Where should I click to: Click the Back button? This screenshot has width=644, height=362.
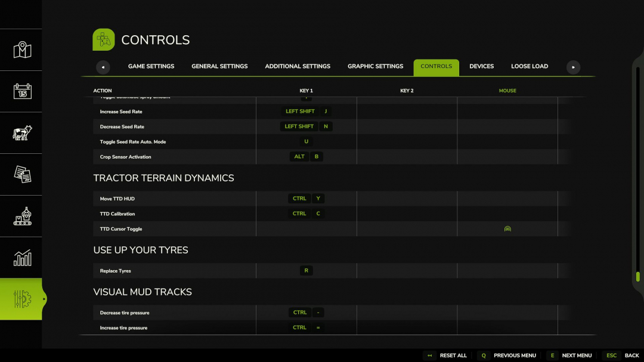pyautogui.click(x=631, y=355)
